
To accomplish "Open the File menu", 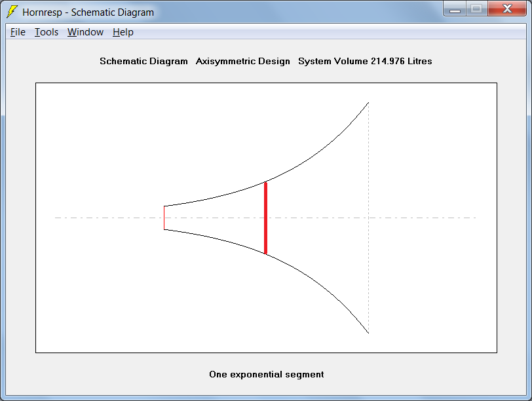I will (x=18, y=32).
